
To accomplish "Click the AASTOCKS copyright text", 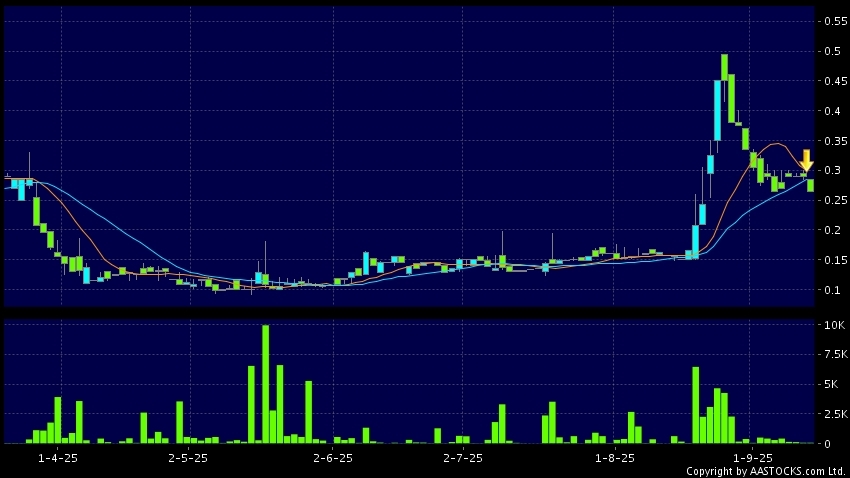I will [x=765, y=471].
